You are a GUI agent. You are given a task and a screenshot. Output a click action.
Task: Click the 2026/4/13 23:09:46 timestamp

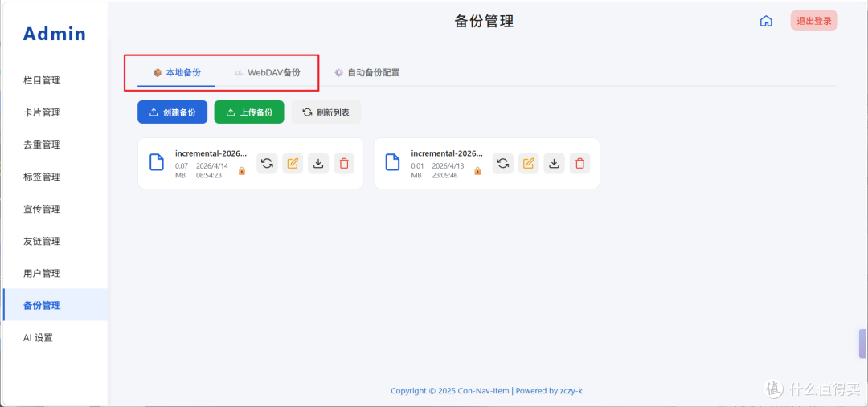(x=449, y=170)
